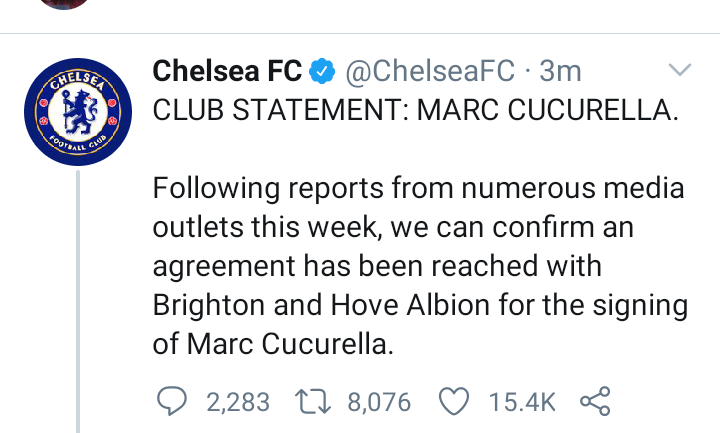720x433 pixels.
Task: Click the 8,076 retweets count
Action: (379, 402)
